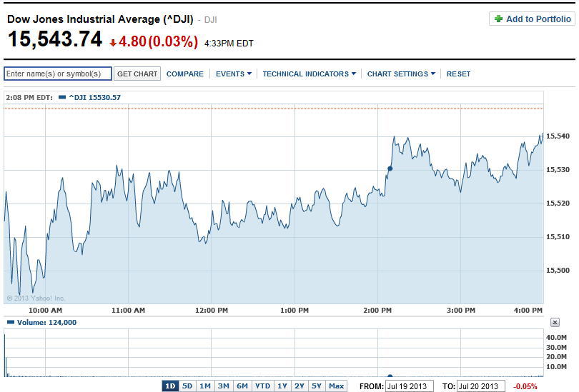Click the blue Volume legend marker
Image resolution: width=579 pixels, height=392 pixels.
(11, 322)
